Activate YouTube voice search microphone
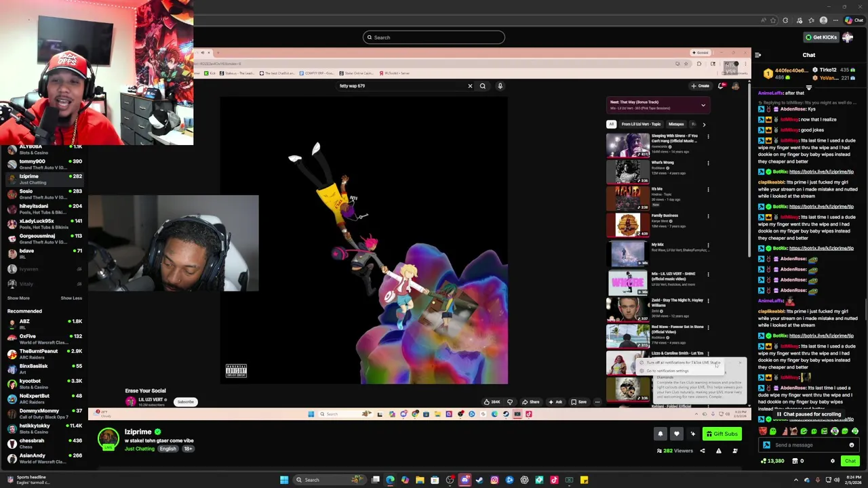 click(x=500, y=86)
